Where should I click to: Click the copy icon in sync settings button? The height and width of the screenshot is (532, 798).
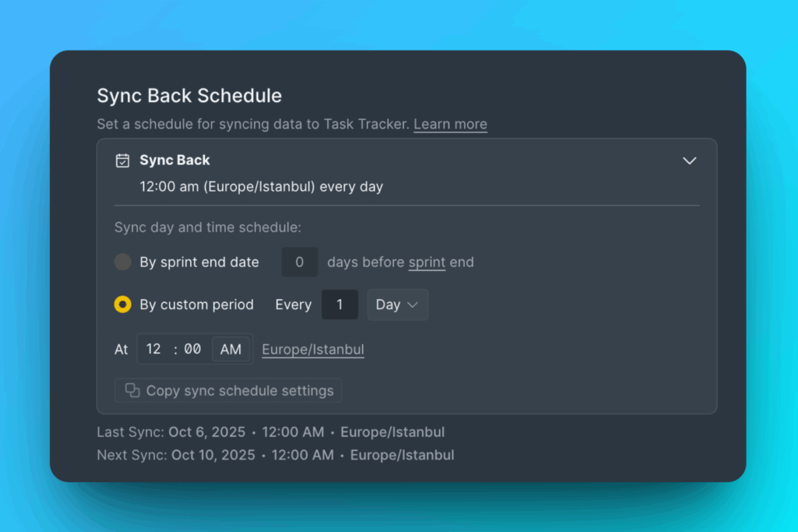(132, 390)
